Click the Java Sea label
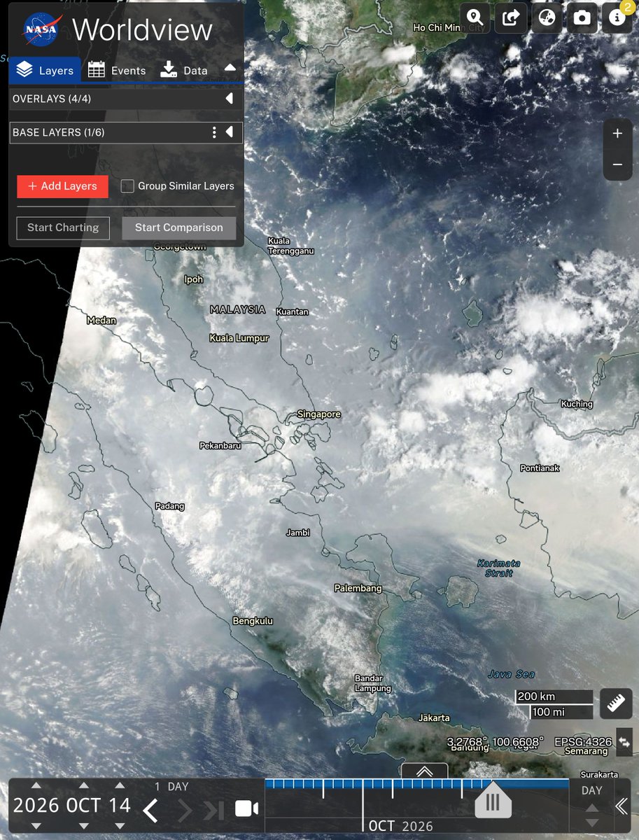 (512, 674)
